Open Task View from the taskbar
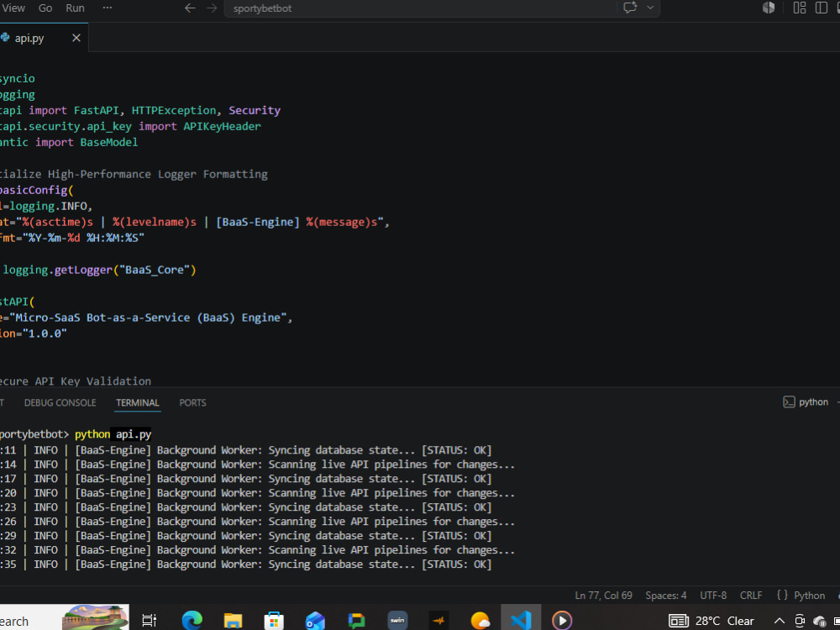Screen dimensions: 840x630 149,621
